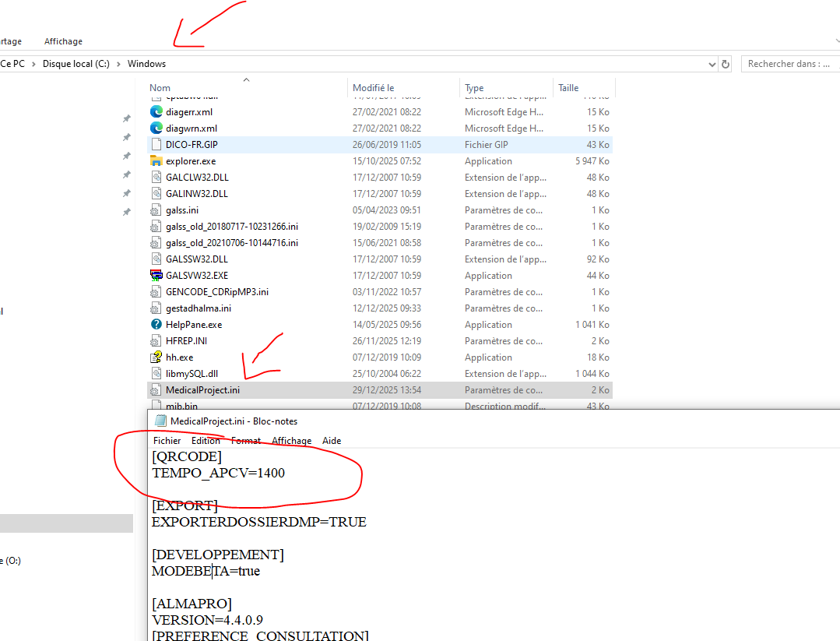The width and height of the screenshot is (840, 641).
Task: Click the galss.ini settings file icon
Action: [156, 210]
